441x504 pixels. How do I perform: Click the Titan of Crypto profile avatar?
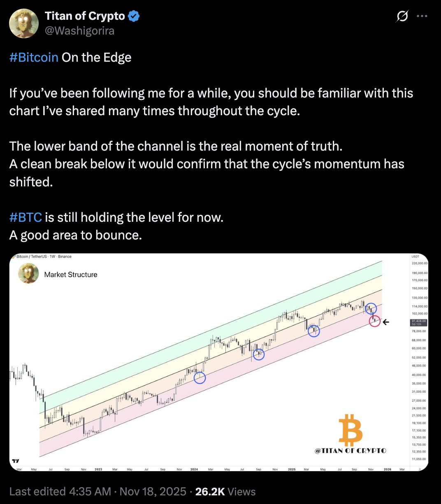click(24, 23)
